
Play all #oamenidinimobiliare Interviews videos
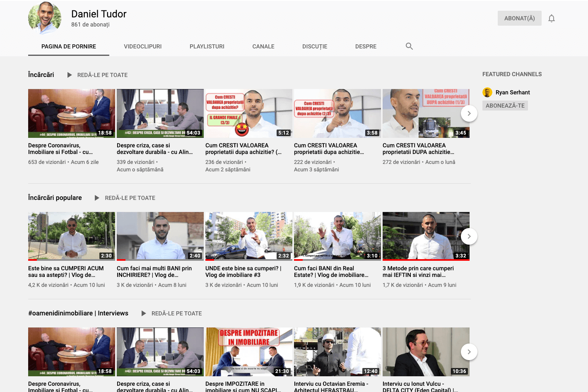click(172, 313)
